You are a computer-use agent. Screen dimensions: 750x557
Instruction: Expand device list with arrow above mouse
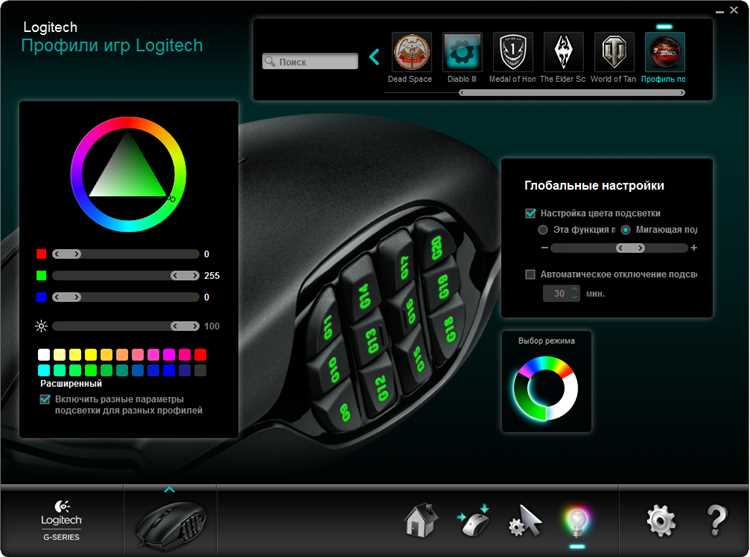pyautogui.click(x=169, y=490)
